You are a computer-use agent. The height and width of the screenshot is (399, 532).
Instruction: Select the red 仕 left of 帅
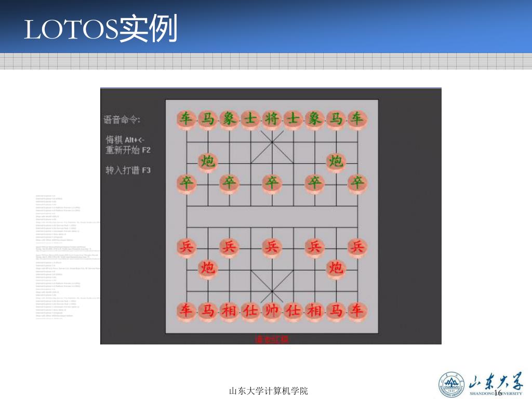pyautogui.click(x=250, y=312)
